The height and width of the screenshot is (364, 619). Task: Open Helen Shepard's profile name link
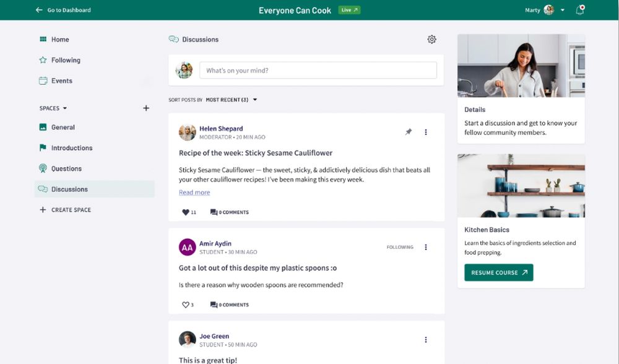coord(221,128)
